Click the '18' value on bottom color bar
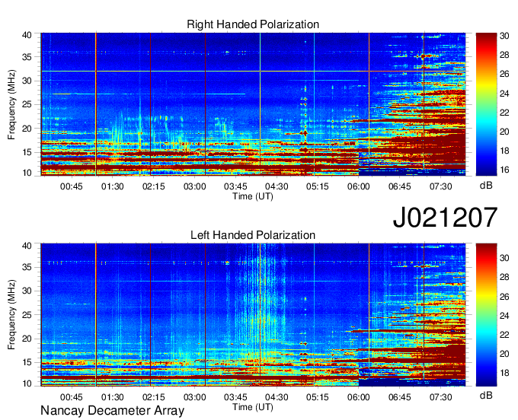 click(x=504, y=373)
